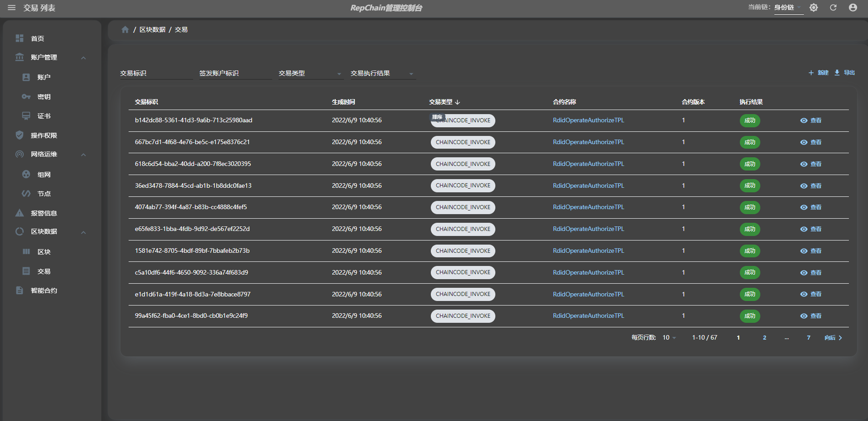Click the 账户管理 bank icon
Screen dimensions: 868x421
[x=20, y=57]
